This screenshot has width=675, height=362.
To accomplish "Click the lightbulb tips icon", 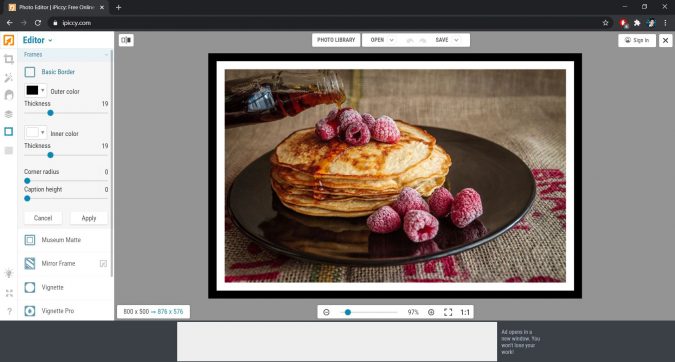I will (9, 273).
